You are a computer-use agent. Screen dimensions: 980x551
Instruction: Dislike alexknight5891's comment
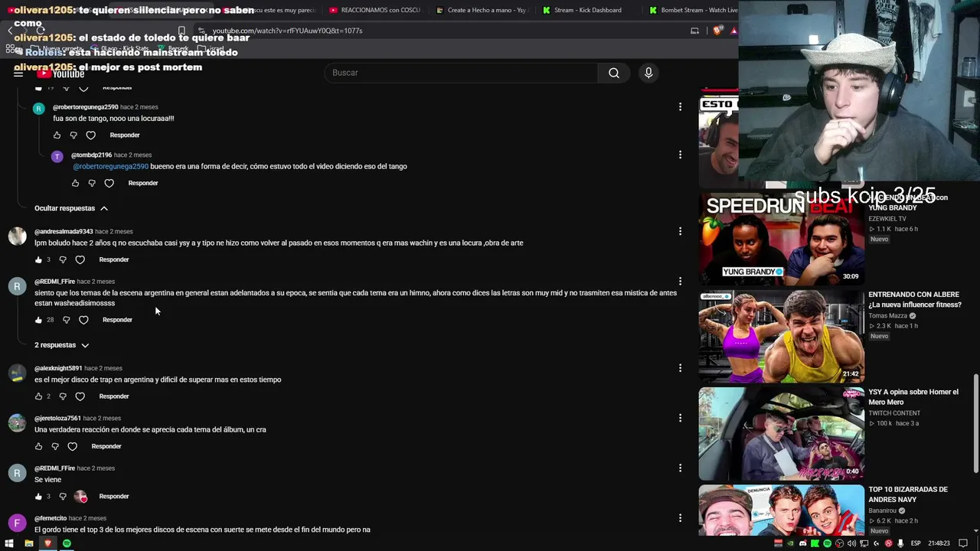[x=63, y=396]
